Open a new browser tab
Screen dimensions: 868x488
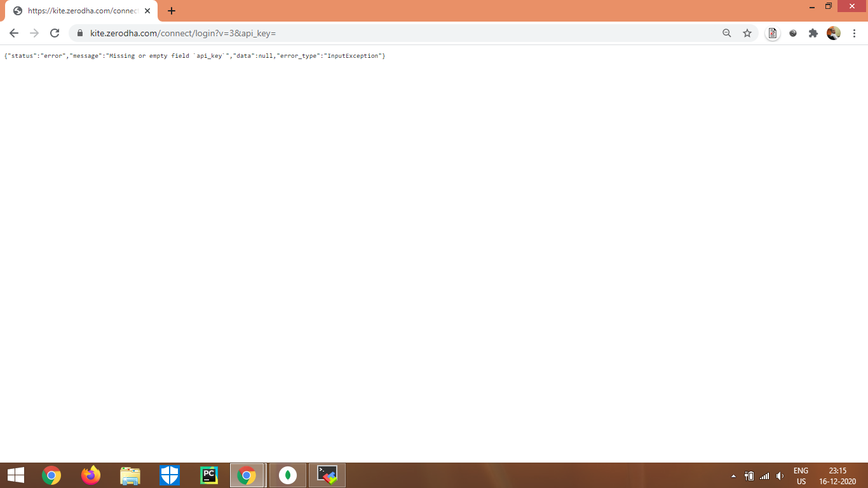click(172, 11)
